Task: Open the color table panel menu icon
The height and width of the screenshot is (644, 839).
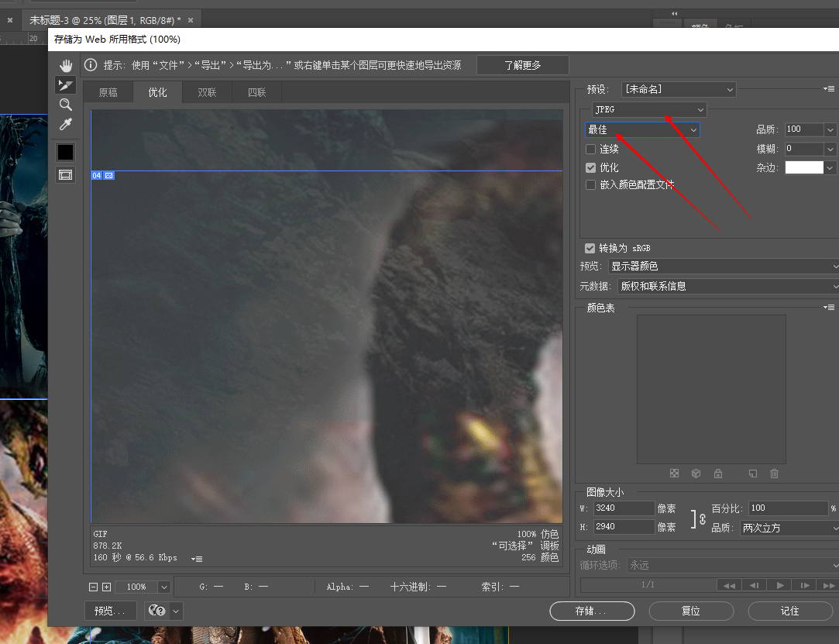Action: point(829,308)
